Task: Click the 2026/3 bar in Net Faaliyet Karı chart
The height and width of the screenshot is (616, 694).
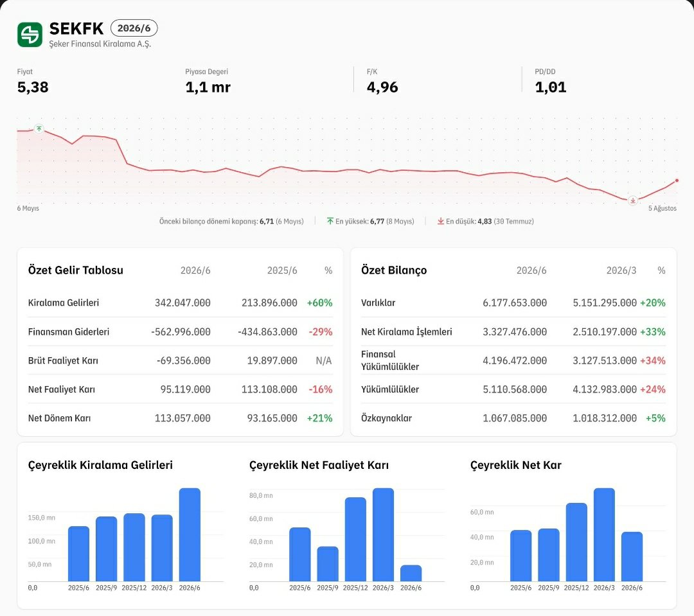Action: [x=383, y=534]
